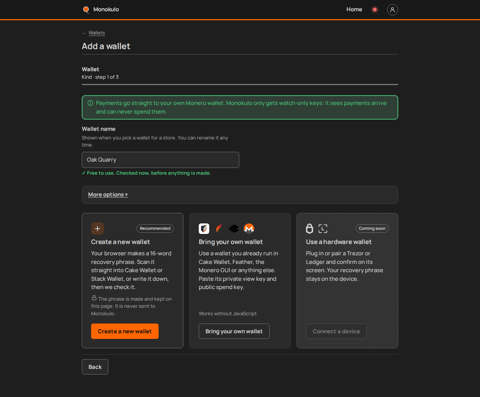
Task: Click the orange Create a new wallet button
Action: (125, 331)
